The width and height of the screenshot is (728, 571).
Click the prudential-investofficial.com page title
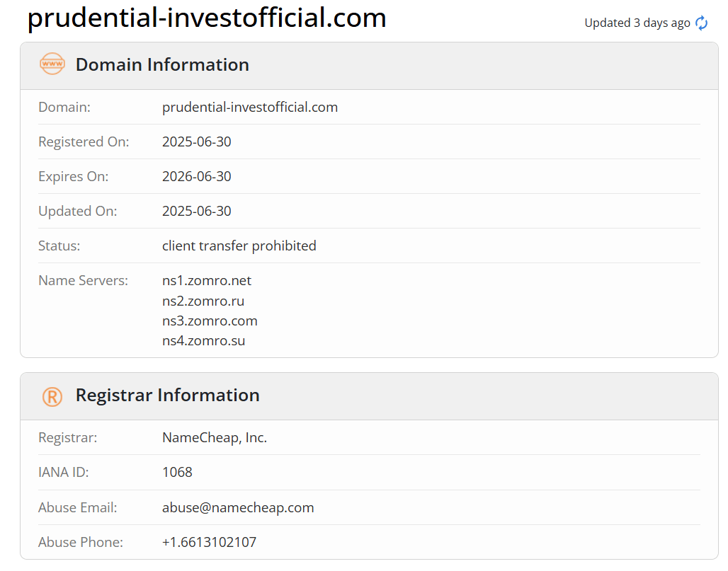pyautogui.click(x=207, y=18)
